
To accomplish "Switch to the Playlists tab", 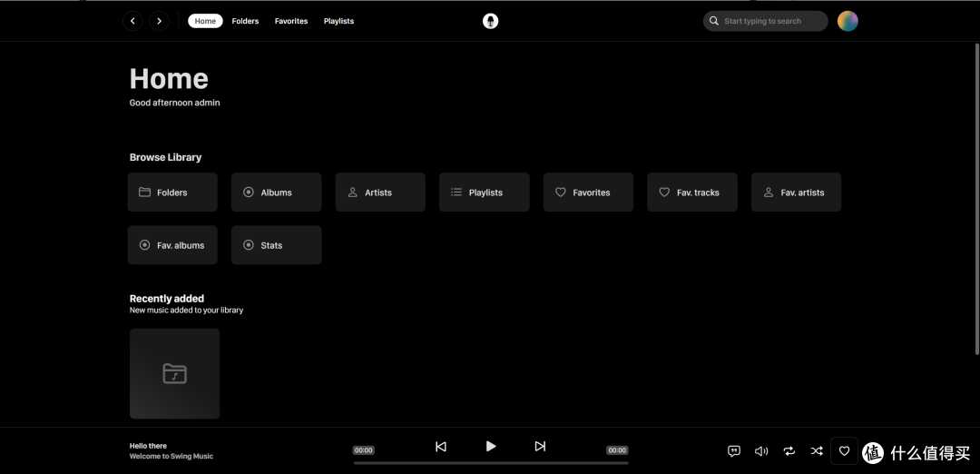I will (x=338, y=21).
